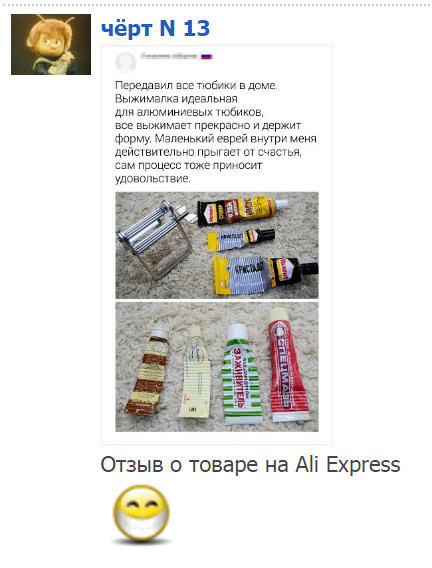Click the review line Передавил все тюбики в доме
The width and height of the screenshot is (432, 568).
point(196,85)
